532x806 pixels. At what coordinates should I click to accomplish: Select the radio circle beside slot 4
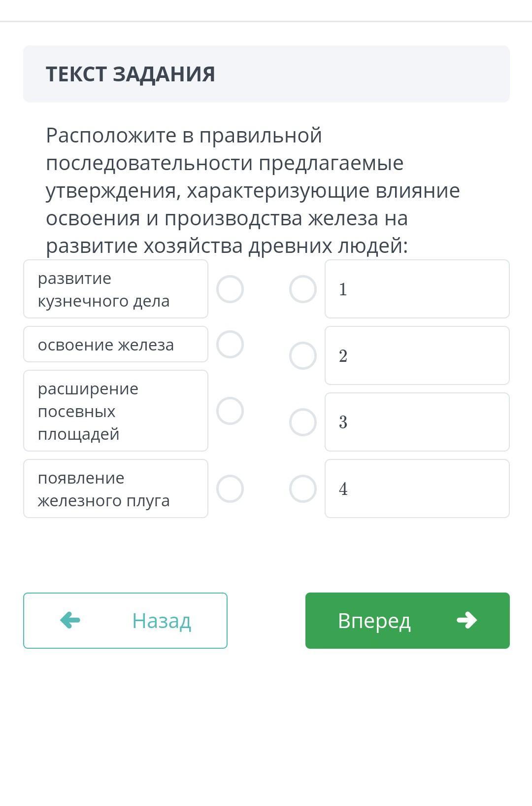pyautogui.click(x=302, y=489)
